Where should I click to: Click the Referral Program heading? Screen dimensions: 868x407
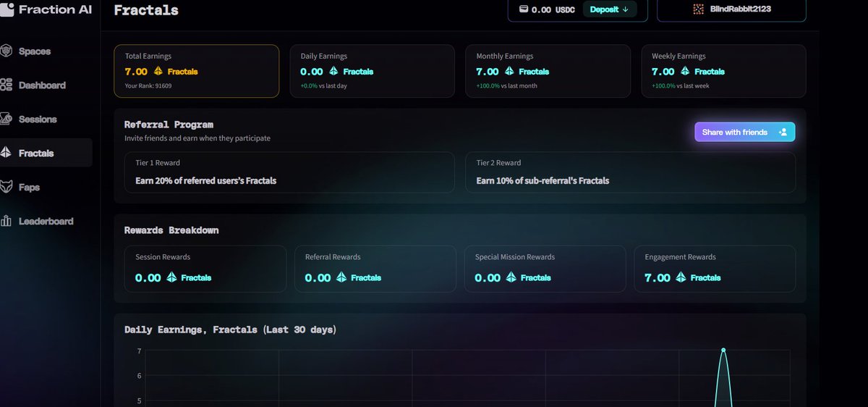tap(169, 125)
